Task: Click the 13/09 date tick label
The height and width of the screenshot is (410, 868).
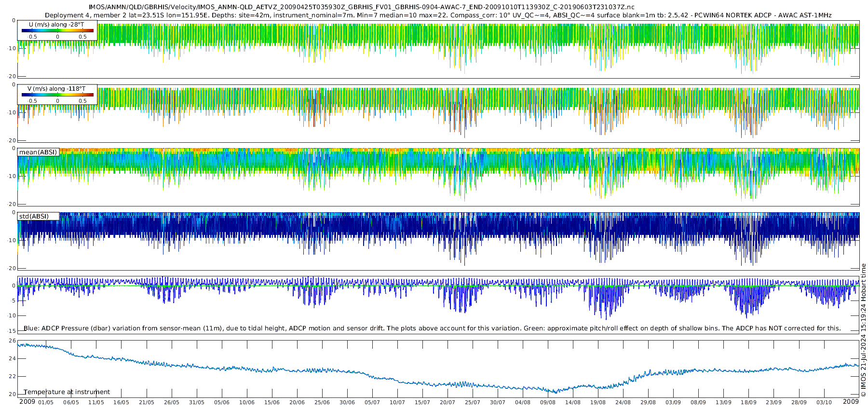Action: coord(723,402)
